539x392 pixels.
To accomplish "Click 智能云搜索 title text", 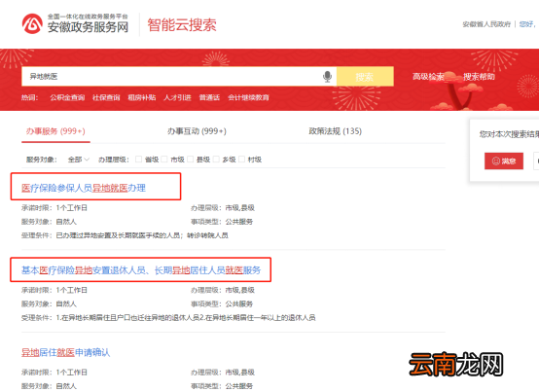I will [x=182, y=25].
